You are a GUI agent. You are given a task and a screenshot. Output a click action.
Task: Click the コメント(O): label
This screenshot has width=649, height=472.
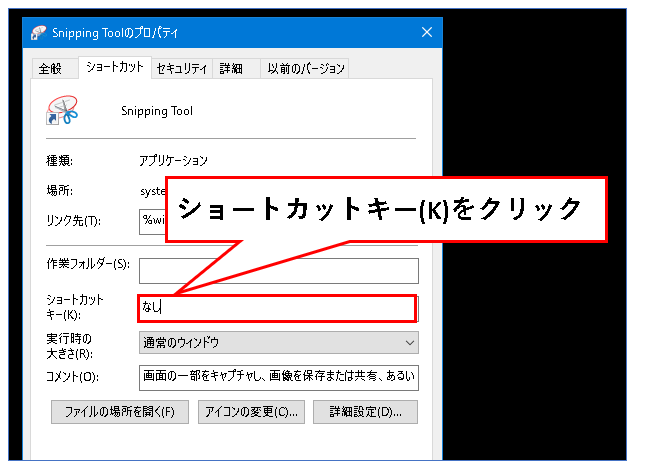point(72,377)
